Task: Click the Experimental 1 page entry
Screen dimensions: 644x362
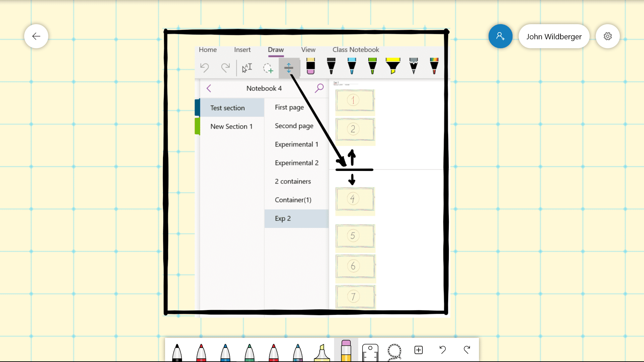Action: coord(297,144)
